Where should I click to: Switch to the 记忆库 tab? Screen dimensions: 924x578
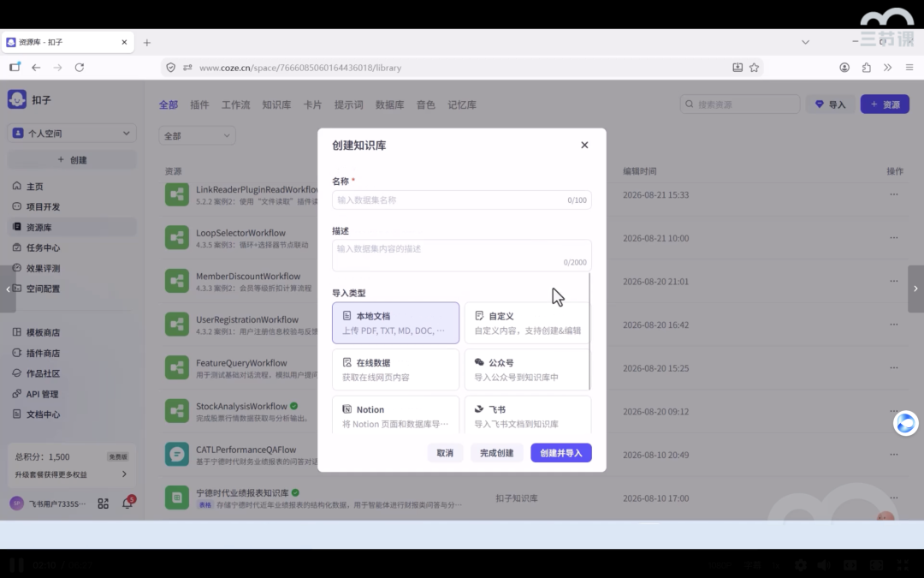pos(461,105)
